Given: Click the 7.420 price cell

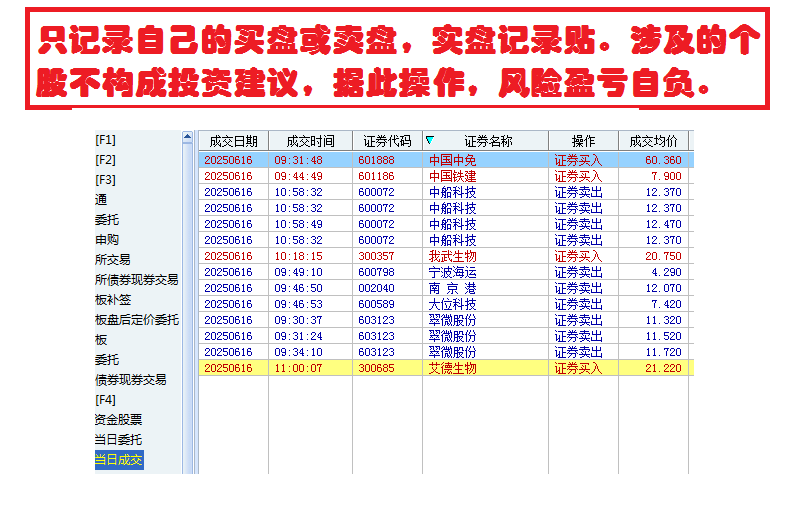Looking at the screenshot, I should pos(666,305).
